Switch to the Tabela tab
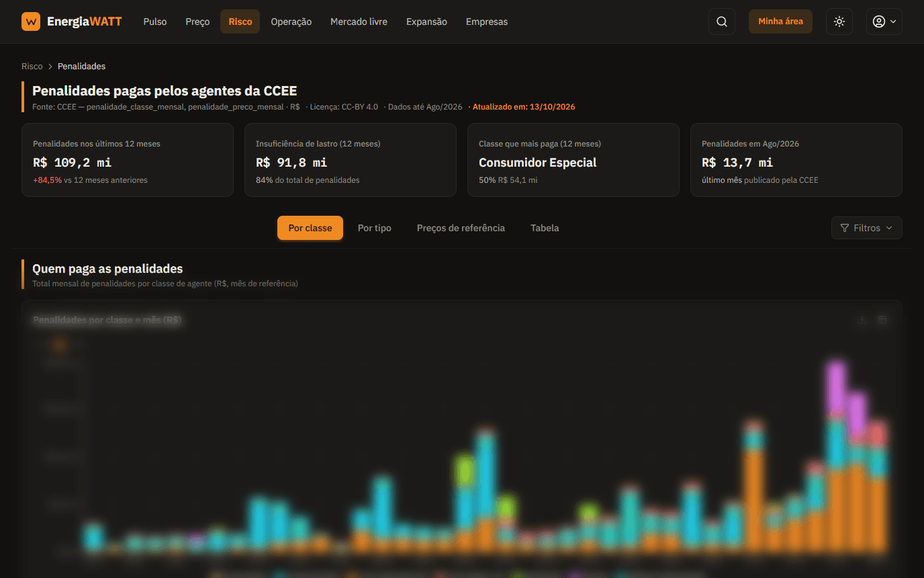Screen dimensions: 924x578 pyautogui.click(x=545, y=228)
